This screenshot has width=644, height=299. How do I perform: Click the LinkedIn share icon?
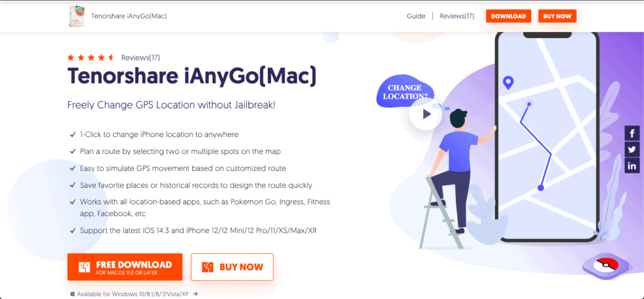(631, 166)
